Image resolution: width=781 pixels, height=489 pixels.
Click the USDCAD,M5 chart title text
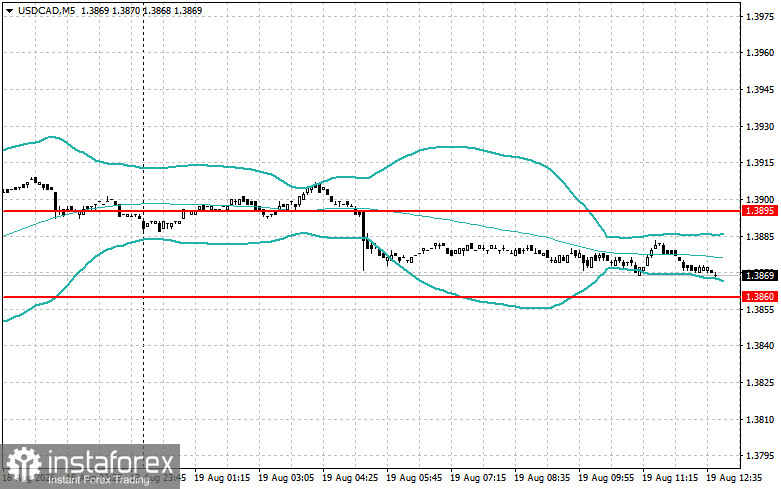47,10
